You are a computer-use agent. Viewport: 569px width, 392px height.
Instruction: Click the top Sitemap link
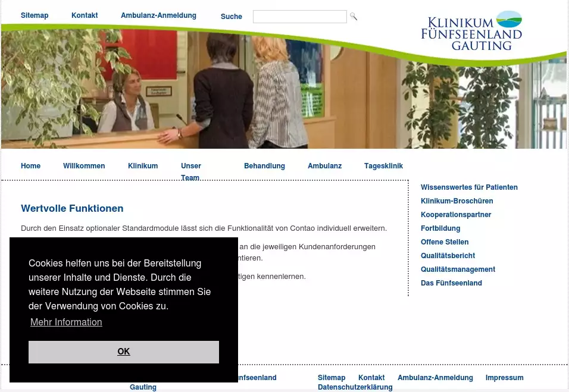(x=35, y=15)
